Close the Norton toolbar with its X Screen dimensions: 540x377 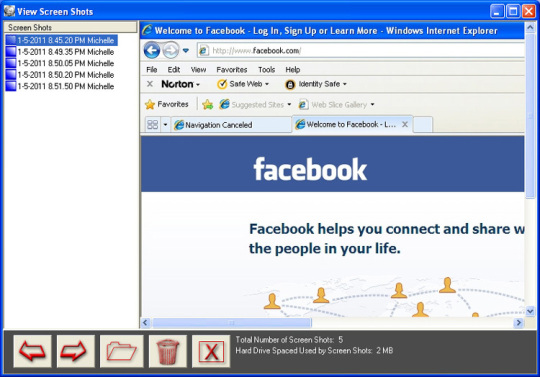pyautogui.click(x=150, y=84)
